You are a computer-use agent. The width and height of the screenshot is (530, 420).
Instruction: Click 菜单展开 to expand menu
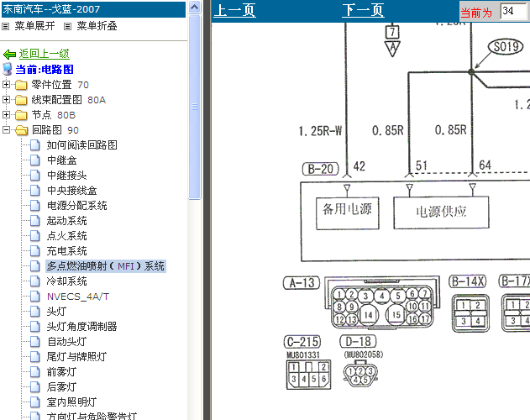[34, 26]
